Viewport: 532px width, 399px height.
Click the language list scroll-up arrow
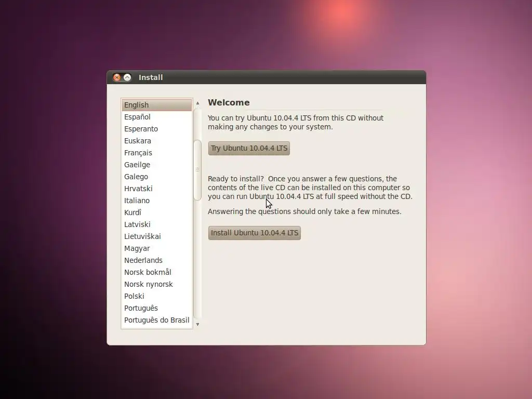[197, 103]
